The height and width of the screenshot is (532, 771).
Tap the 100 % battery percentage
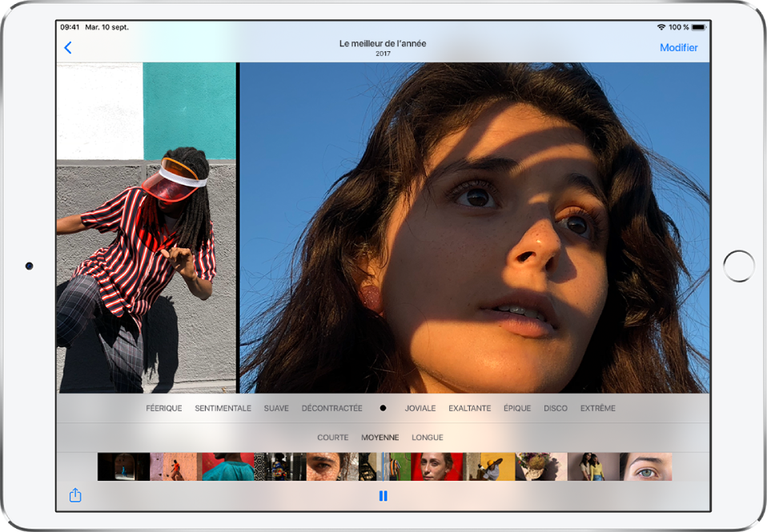pos(679,27)
